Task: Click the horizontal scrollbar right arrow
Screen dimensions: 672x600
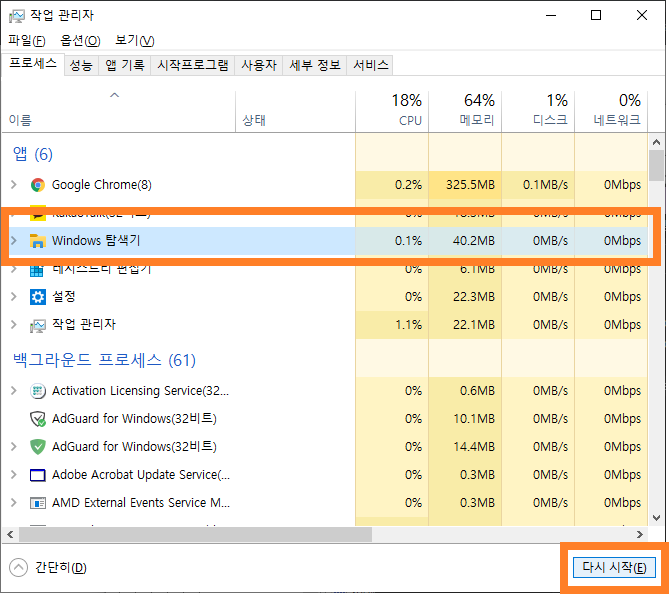Action: 640,534
